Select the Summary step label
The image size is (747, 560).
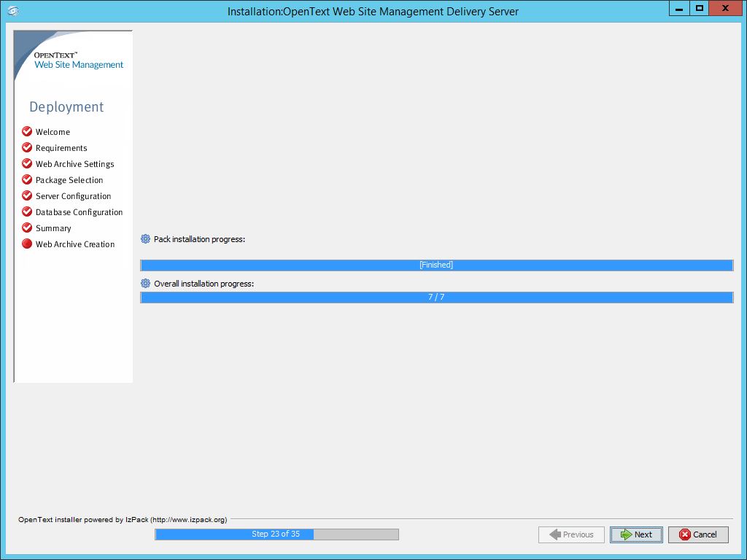(x=53, y=228)
